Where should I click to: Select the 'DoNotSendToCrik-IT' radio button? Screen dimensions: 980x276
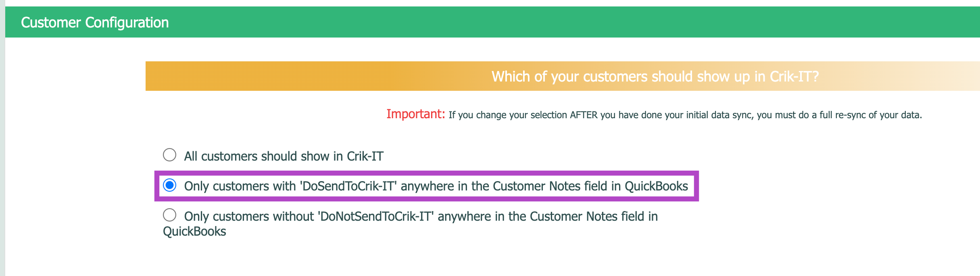pyautogui.click(x=169, y=215)
